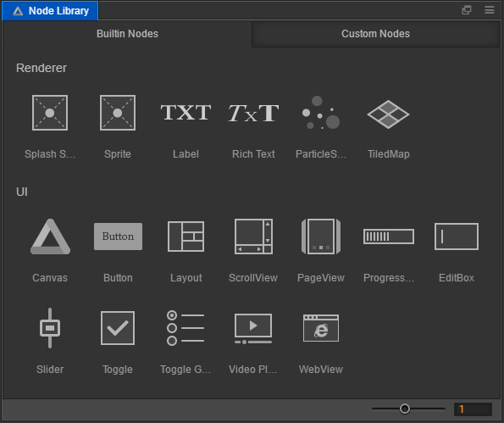
Task: Switch to the Custom Nodes tab
Action: (x=376, y=34)
